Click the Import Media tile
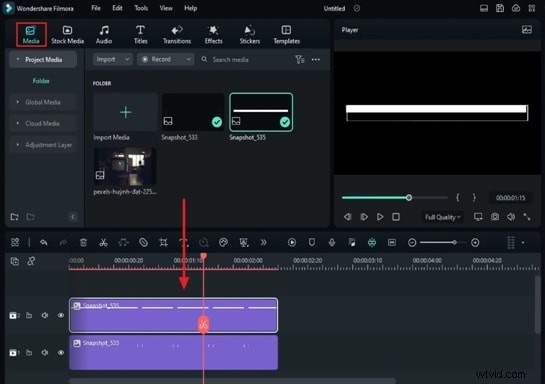This screenshot has width=545, height=384. point(125,112)
